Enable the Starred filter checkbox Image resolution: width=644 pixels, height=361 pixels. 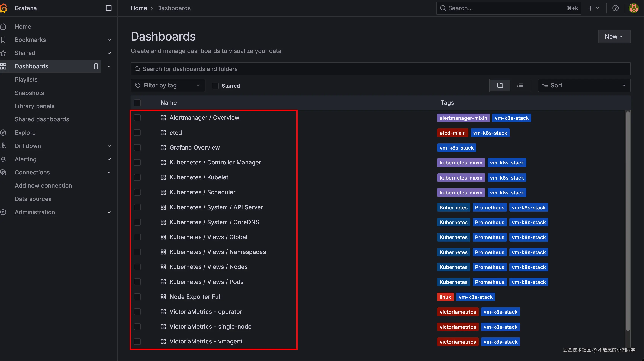215,86
